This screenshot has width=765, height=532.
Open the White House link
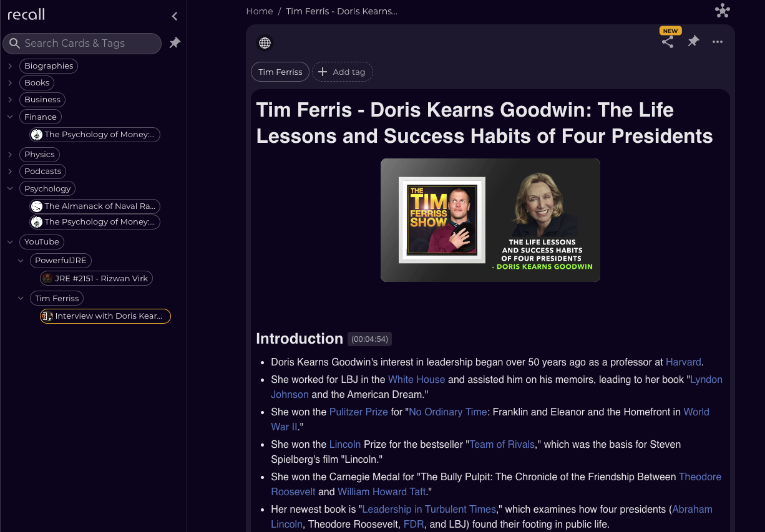click(417, 379)
